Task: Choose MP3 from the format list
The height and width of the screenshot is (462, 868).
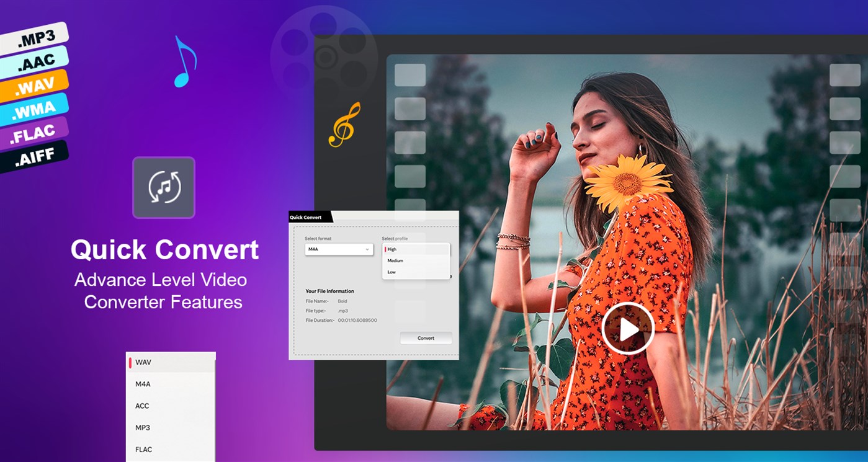Action: tap(144, 427)
